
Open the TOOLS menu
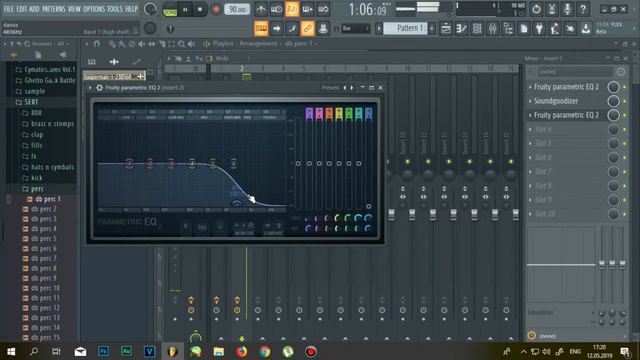pyautogui.click(x=115, y=9)
